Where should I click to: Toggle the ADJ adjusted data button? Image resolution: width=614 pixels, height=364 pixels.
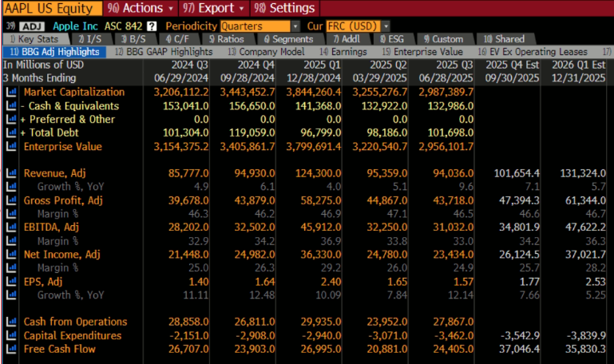click(x=32, y=26)
